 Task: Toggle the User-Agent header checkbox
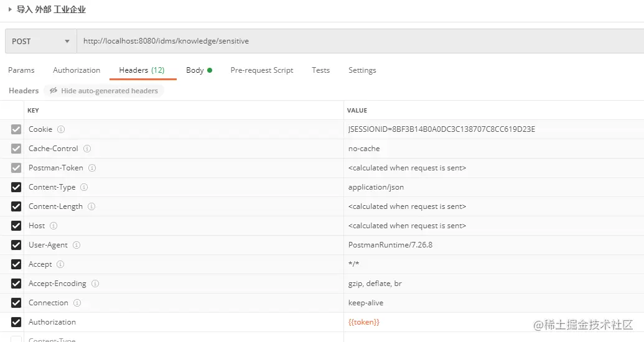[16, 245]
